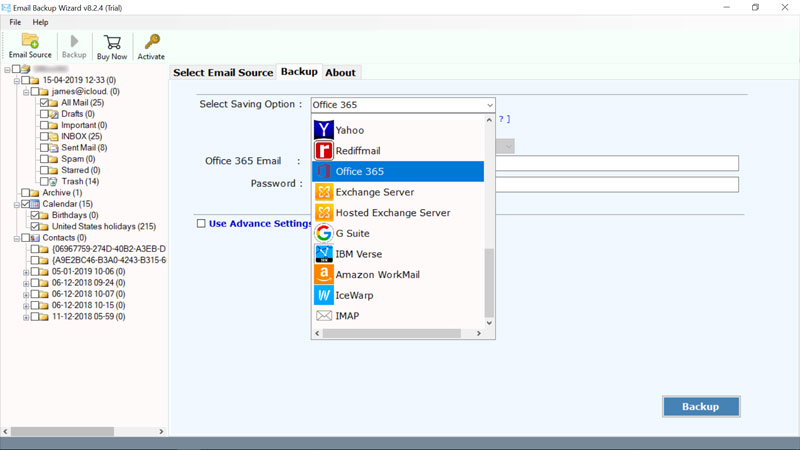
Task: Switch to the Backup tab
Action: tap(299, 71)
